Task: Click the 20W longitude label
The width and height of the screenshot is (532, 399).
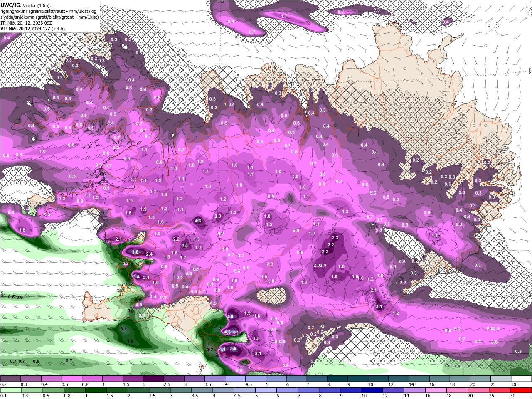Action: pos(221,2)
